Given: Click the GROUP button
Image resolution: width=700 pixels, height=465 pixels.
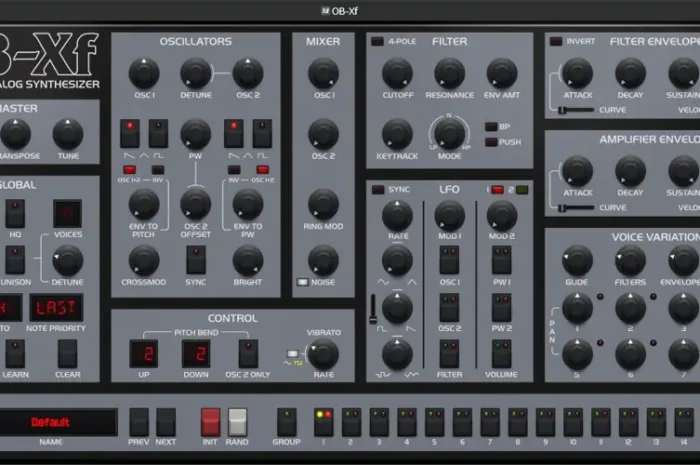Looking at the screenshot, I should tap(287, 422).
